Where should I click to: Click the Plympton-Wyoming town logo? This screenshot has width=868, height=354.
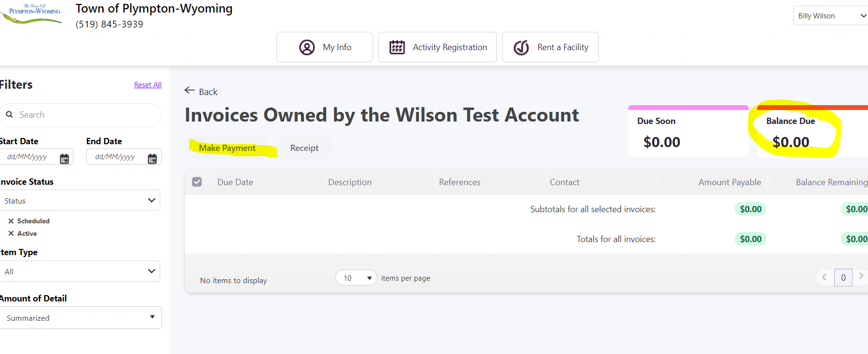[x=32, y=14]
